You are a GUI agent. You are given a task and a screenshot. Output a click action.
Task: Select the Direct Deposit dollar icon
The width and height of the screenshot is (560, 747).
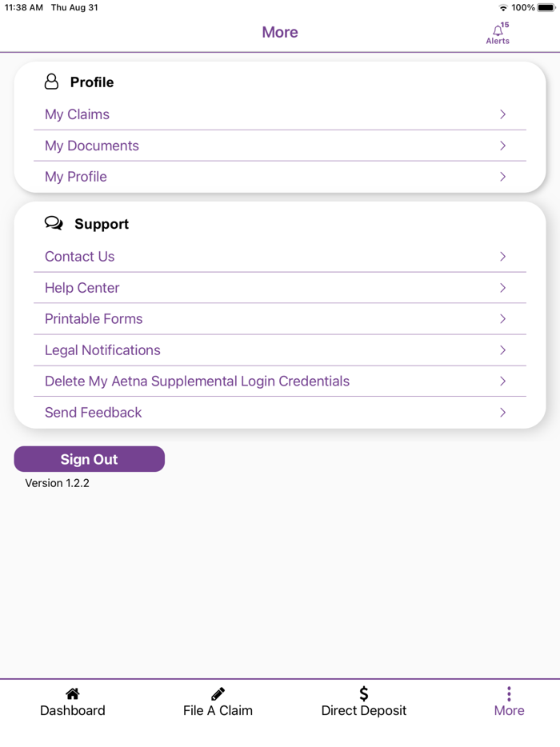click(363, 693)
